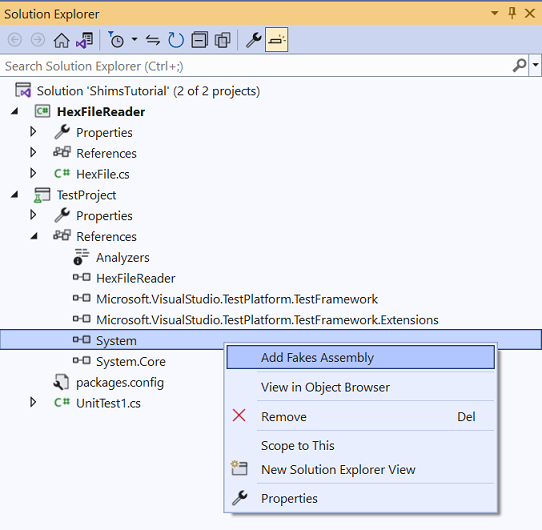The image size is (542, 530).
Task: Collapse the TestProject node
Action: tap(14, 195)
